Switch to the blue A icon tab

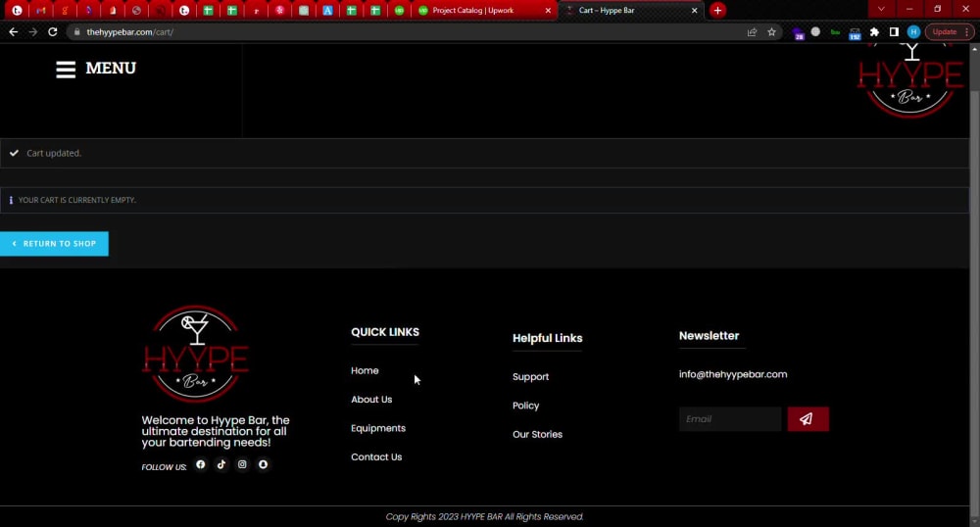(327, 11)
